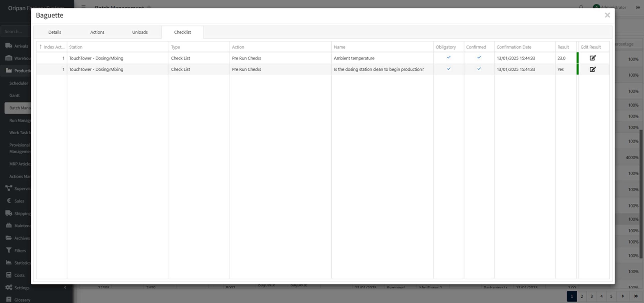
Task: Go to page 3 in pagination
Action: [591, 296]
